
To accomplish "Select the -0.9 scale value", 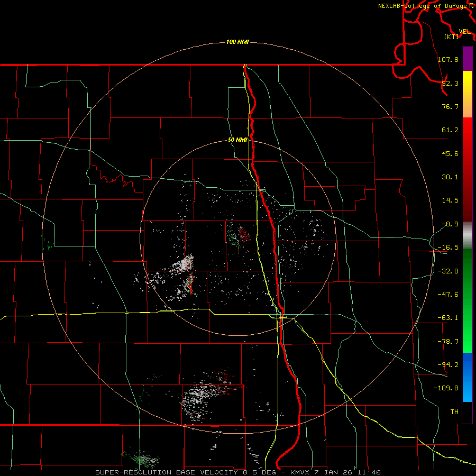I will [x=450, y=224].
